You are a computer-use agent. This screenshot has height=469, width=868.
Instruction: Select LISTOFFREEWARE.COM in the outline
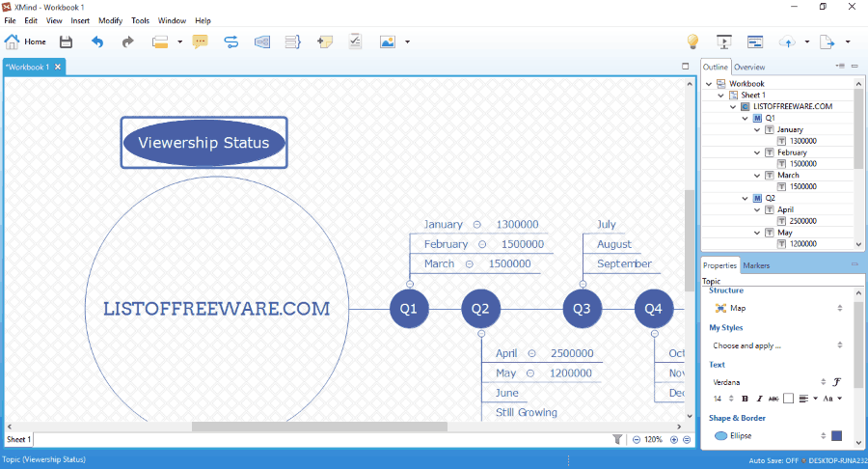pos(793,106)
